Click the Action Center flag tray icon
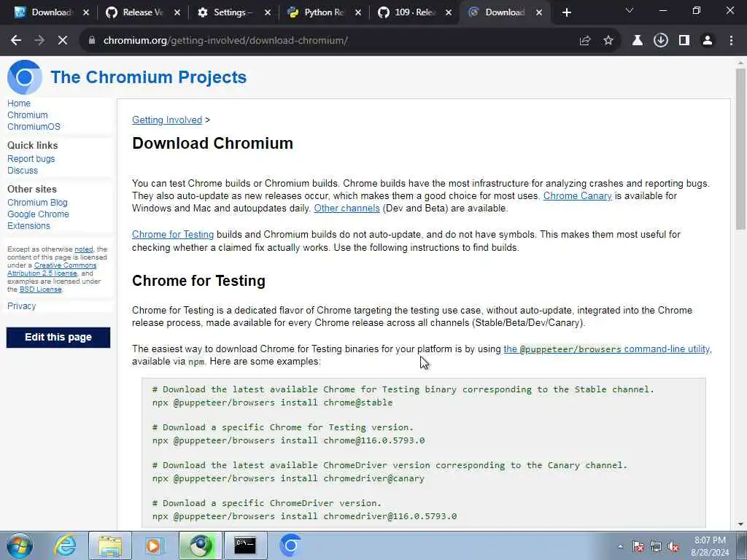The width and height of the screenshot is (747, 560). click(638, 547)
